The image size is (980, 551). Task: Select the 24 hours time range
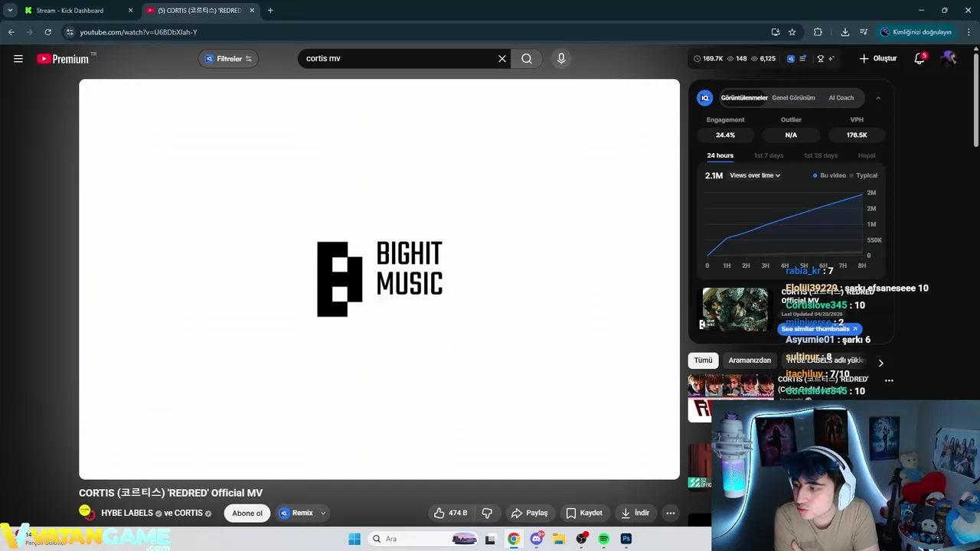[720, 155]
